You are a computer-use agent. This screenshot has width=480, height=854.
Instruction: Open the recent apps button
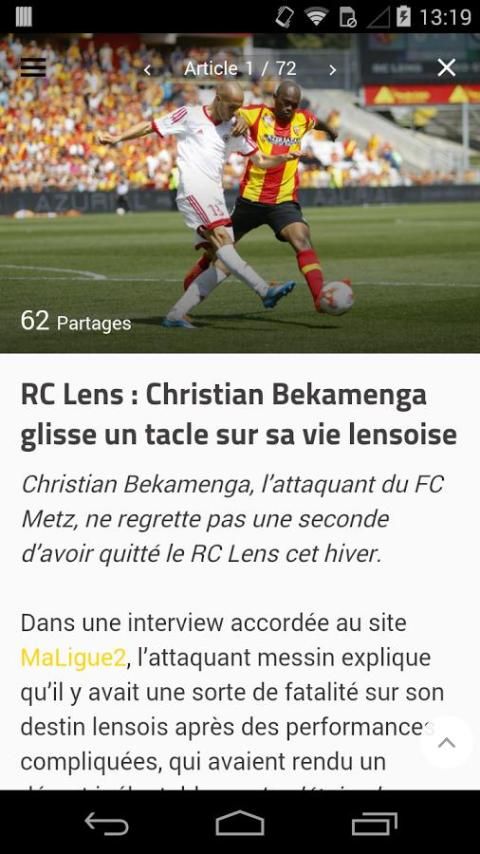tap(374, 823)
